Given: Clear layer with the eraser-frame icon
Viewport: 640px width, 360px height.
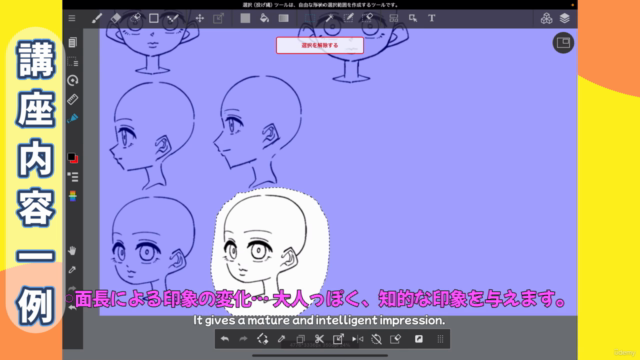Looking at the screenshot, I should click(396, 339).
